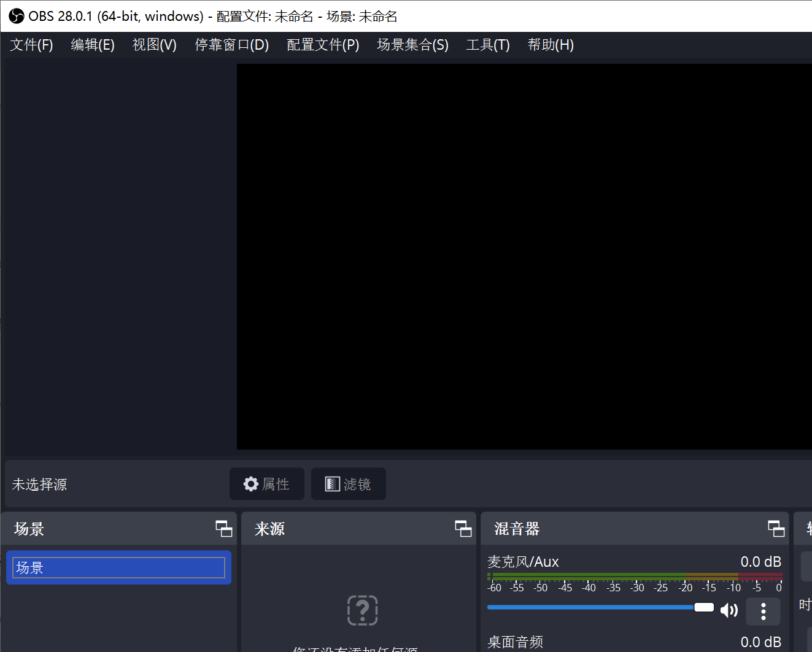The width and height of the screenshot is (812, 652).
Task: Open the 文件(F) menu
Action: pyautogui.click(x=31, y=45)
